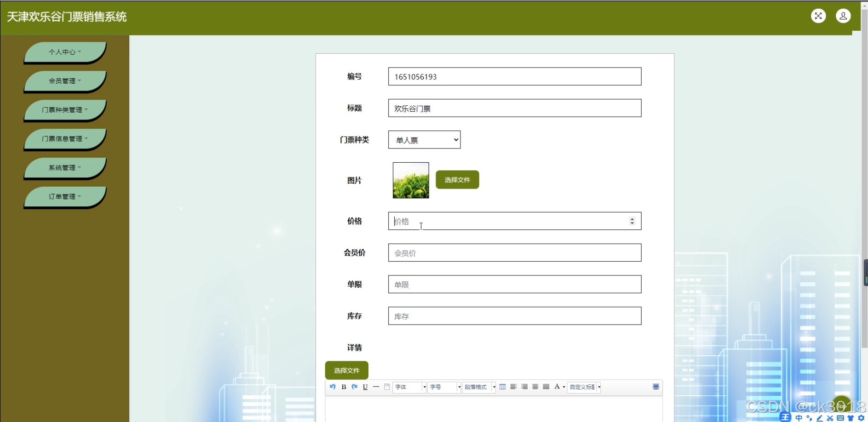Expand the 订单管理 sidebar menu
The image size is (868, 422).
tap(65, 197)
